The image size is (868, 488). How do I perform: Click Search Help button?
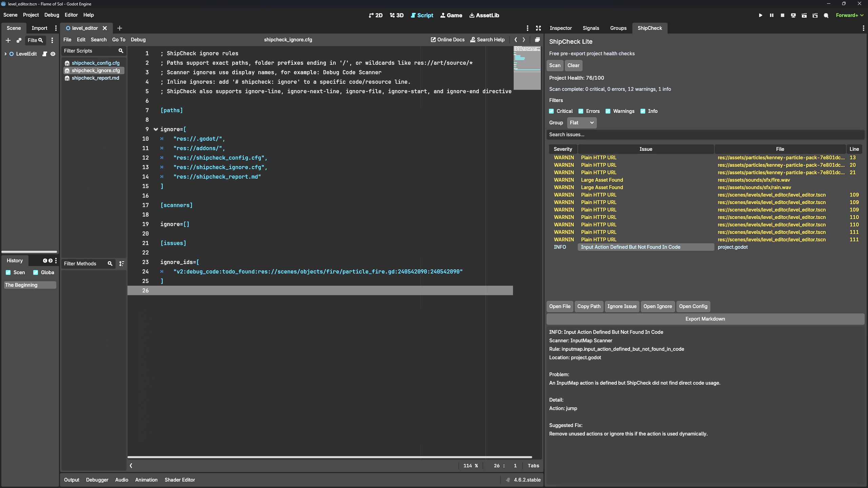pyautogui.click(x=488, y=40)
